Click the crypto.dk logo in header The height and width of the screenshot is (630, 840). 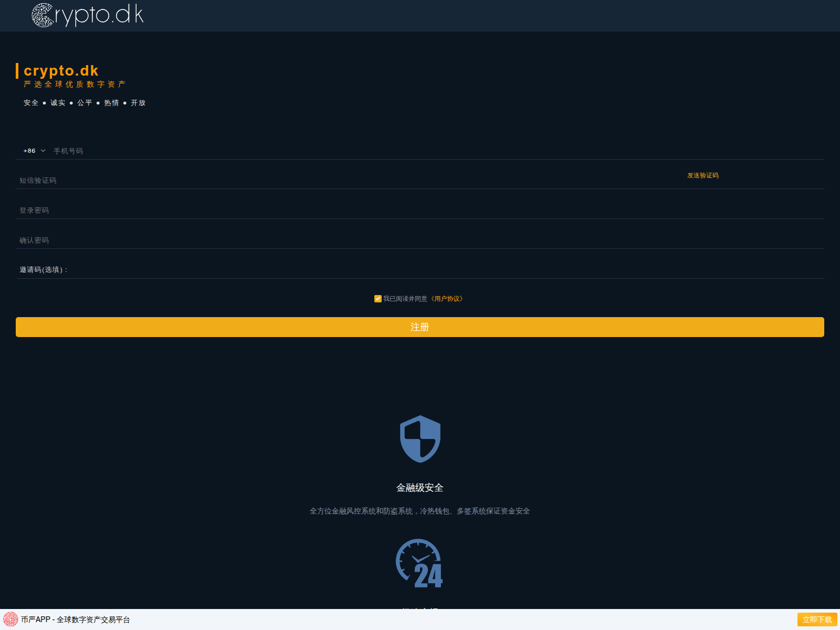pos(87,15)
